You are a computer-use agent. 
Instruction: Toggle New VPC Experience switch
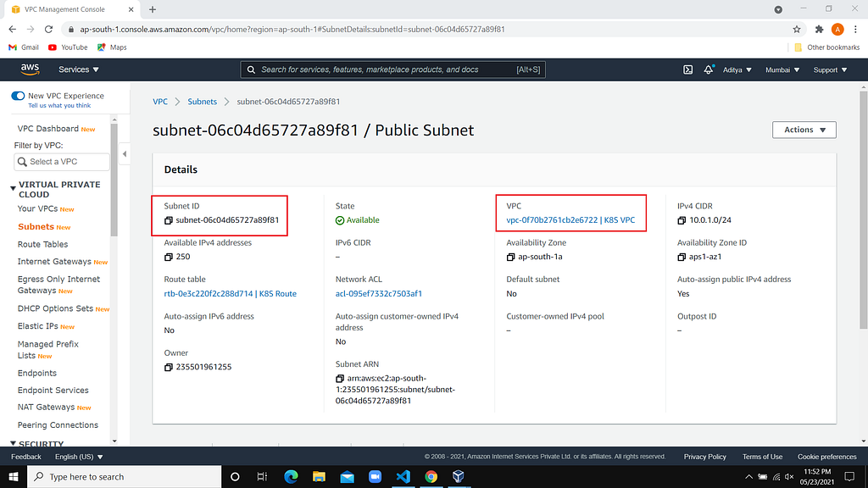pos(18,96)
